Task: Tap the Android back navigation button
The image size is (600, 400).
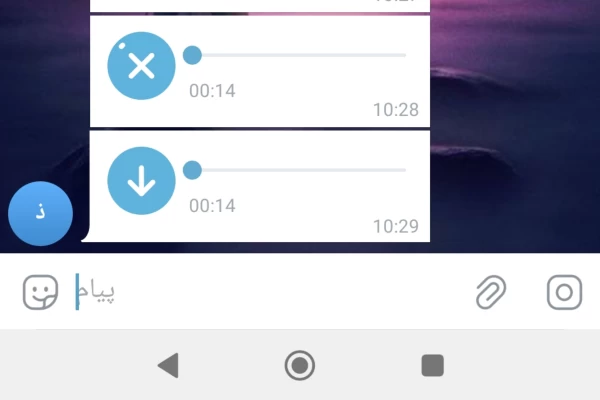Action: coord(168,365)
